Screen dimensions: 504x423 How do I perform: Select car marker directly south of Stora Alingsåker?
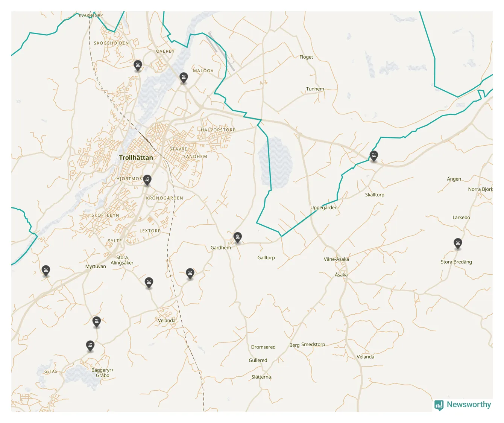(x=149, y=282)
